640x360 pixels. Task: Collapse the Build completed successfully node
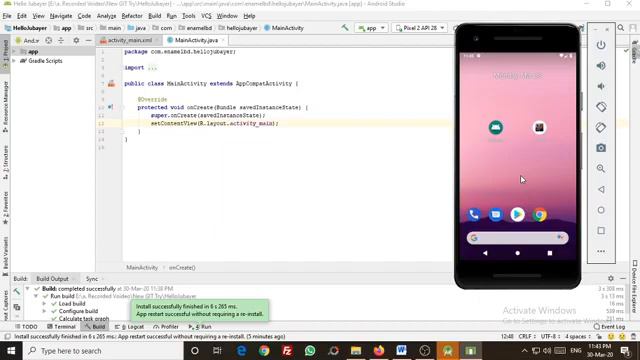28,289
